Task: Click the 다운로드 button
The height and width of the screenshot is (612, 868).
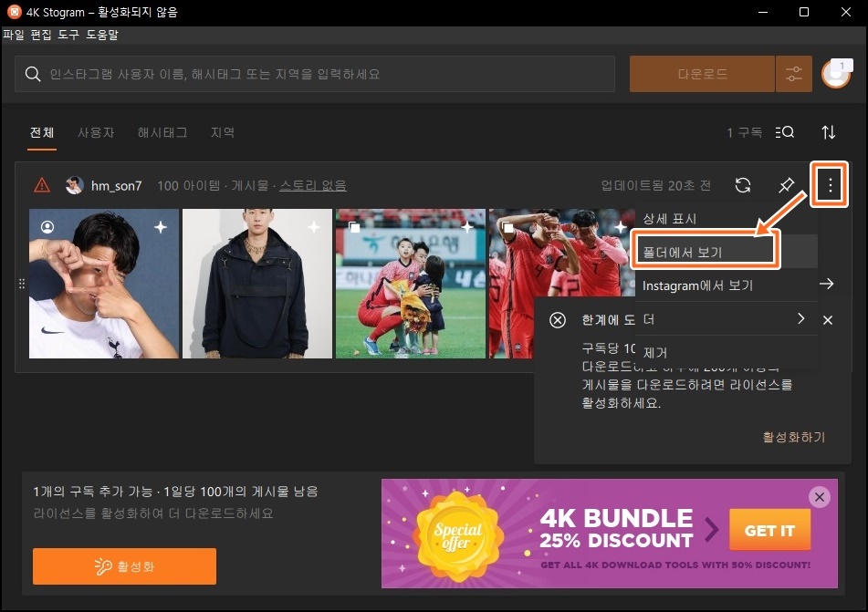Action: 702,74
